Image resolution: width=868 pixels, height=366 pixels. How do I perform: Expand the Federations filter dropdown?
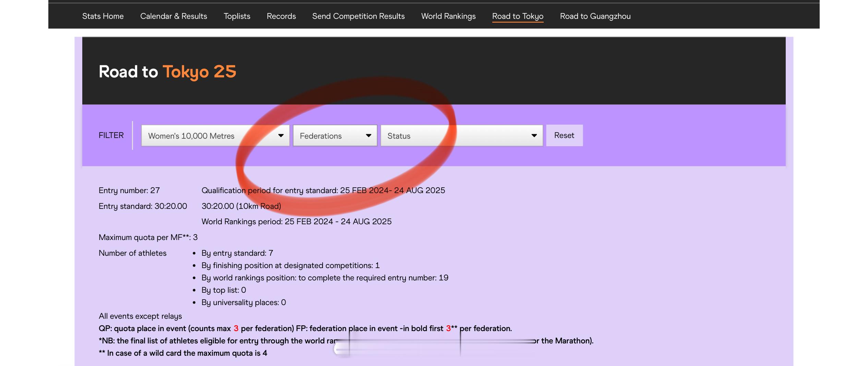click(x=335, y=136)
